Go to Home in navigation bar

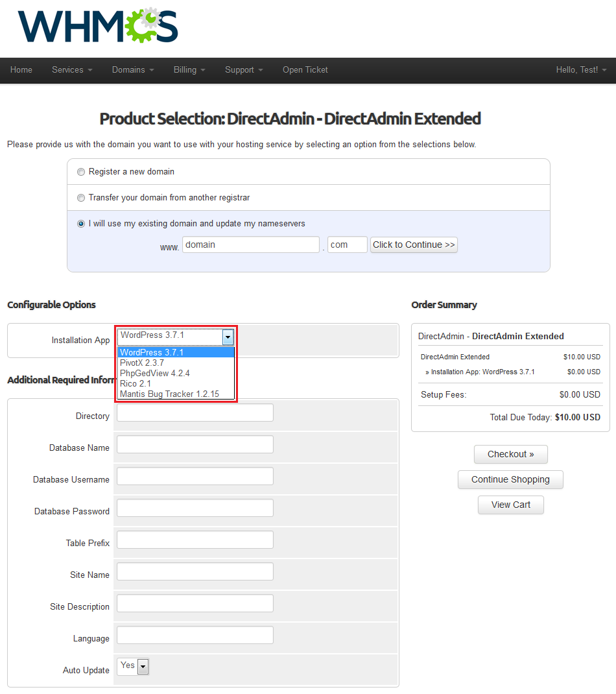click(x=21, y=70)
